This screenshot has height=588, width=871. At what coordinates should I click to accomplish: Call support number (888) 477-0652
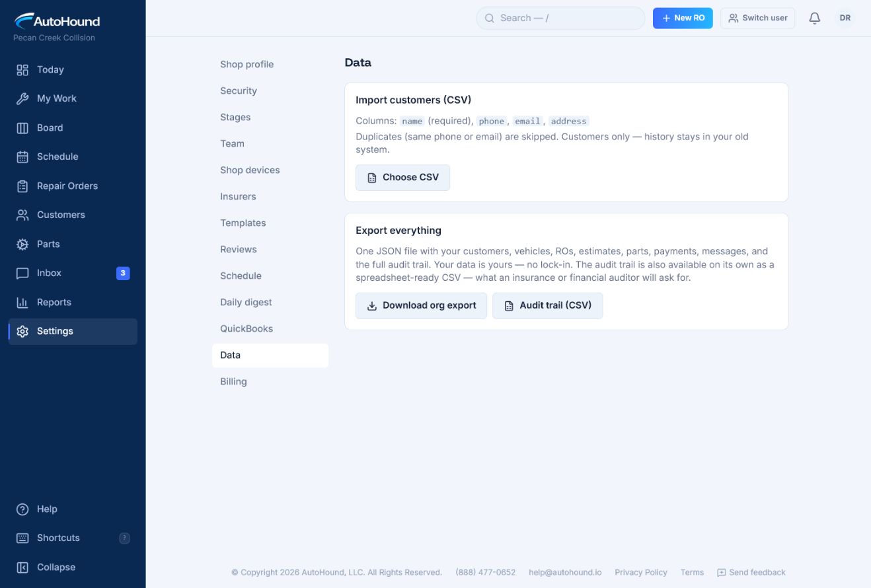click(x=486, y=573)
